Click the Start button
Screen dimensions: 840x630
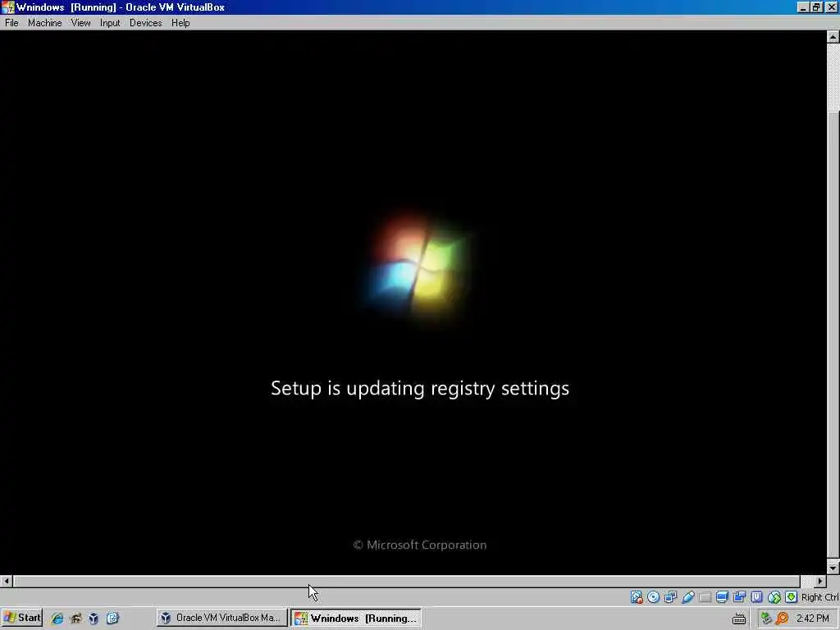(x=22, y=618)
